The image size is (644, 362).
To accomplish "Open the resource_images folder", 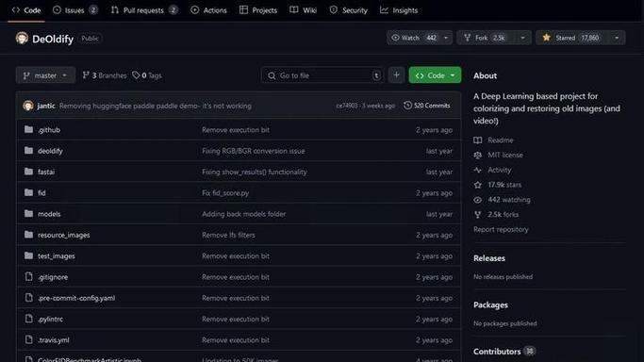I will tap(64, 235).
